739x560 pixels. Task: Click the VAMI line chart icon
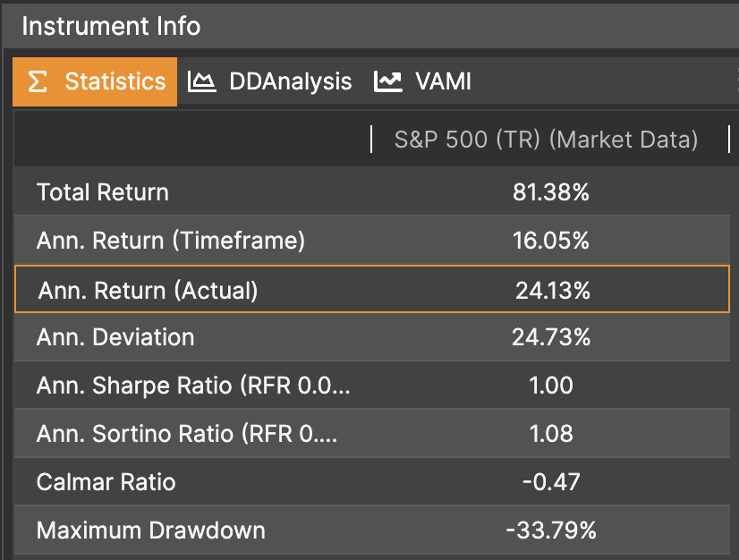click(x=388, y=82)
